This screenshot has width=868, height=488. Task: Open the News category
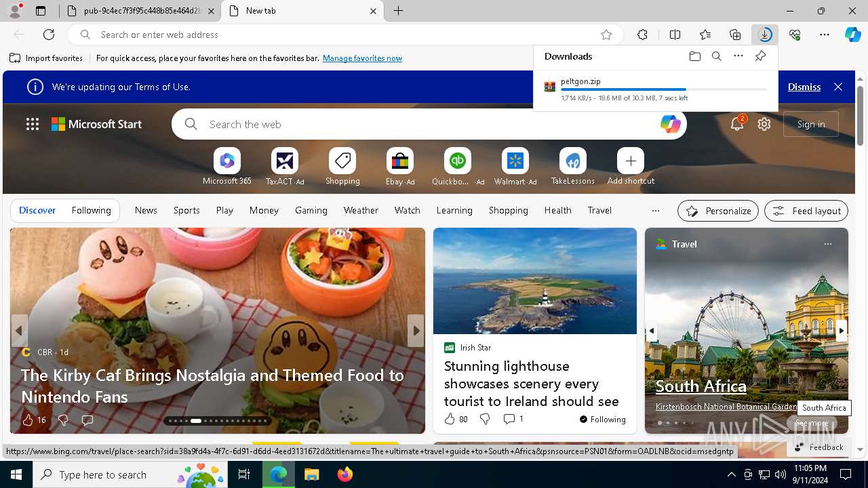click(x=146, y=211)
